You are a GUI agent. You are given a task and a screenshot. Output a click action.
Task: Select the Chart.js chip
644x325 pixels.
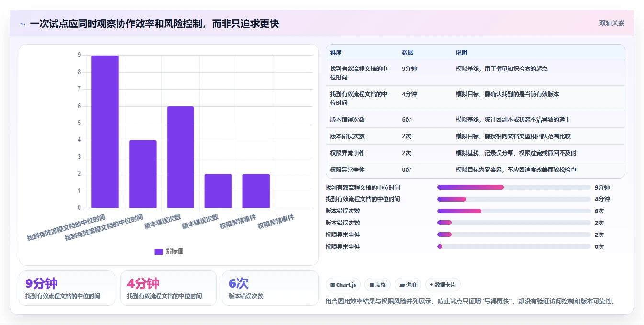point(343,285)
